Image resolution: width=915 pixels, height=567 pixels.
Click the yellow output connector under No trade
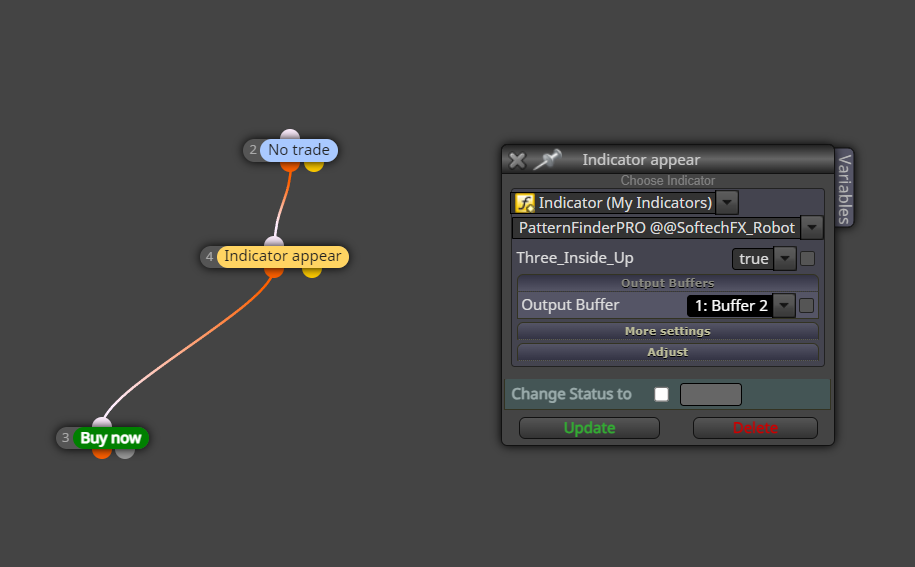pos(314,166)
